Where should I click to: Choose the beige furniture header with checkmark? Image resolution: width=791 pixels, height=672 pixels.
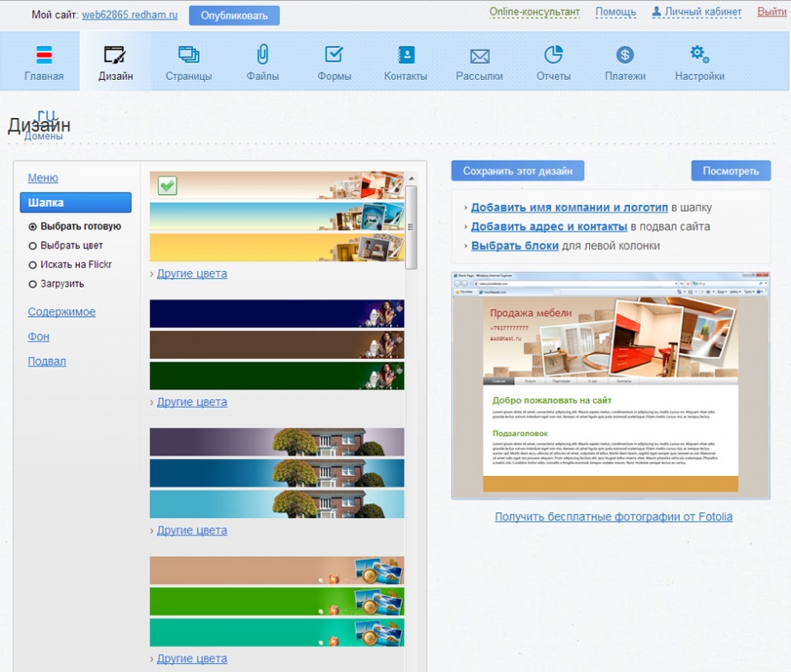tap(277, 185)
